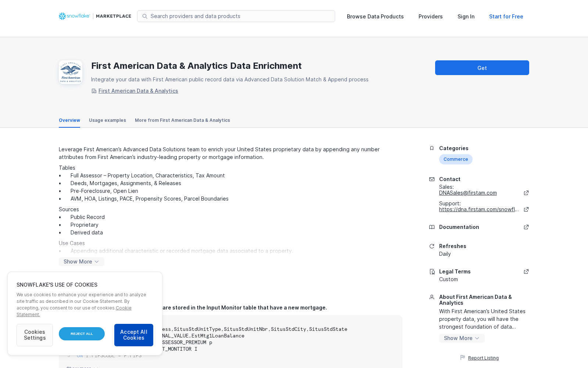Click the 'Derived data' list item
The image size is (588, 368).
pos(87,233)
